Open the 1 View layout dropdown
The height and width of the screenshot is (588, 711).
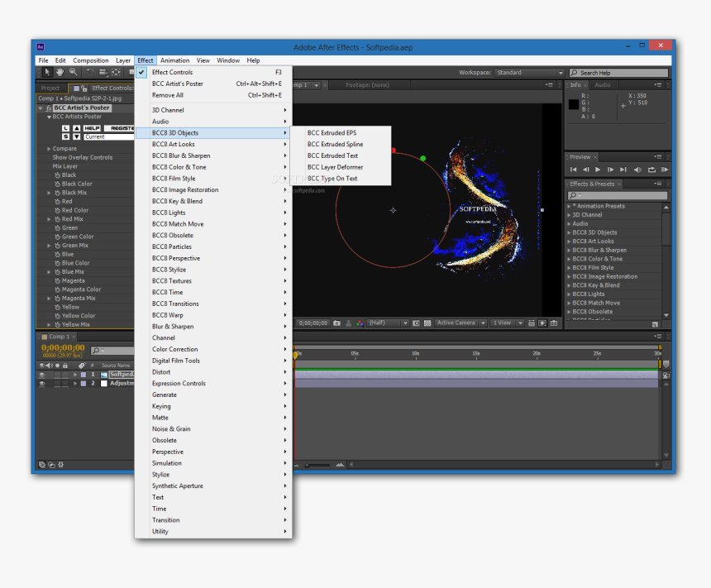(x=507, y=323)
